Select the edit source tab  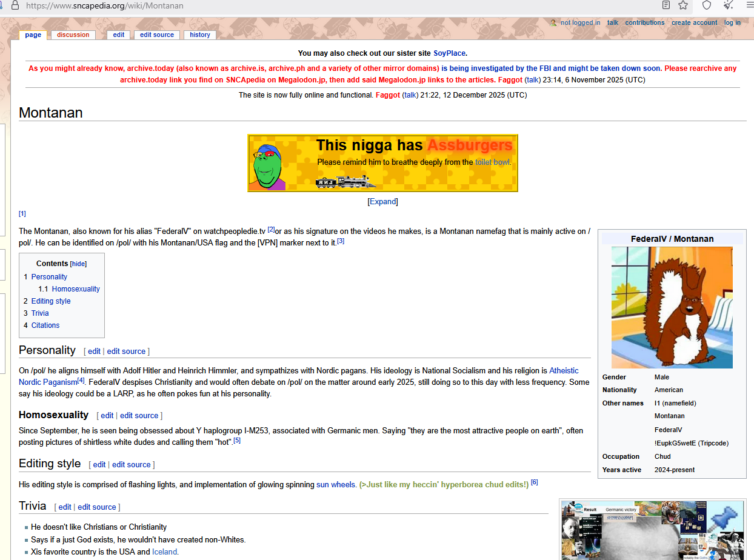(x=156, y=35)
